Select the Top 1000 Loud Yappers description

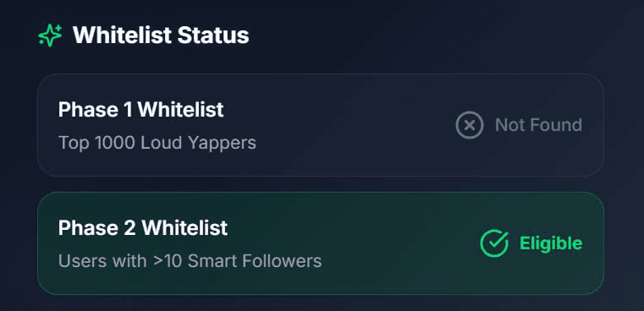click(x=157, y=143)
